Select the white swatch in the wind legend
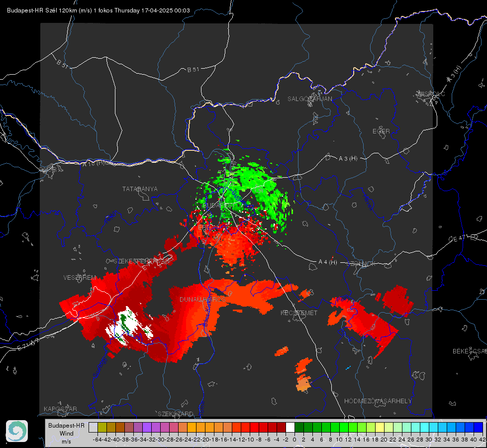The width and height of the screenshot is (487, 448). pos(290,427)
